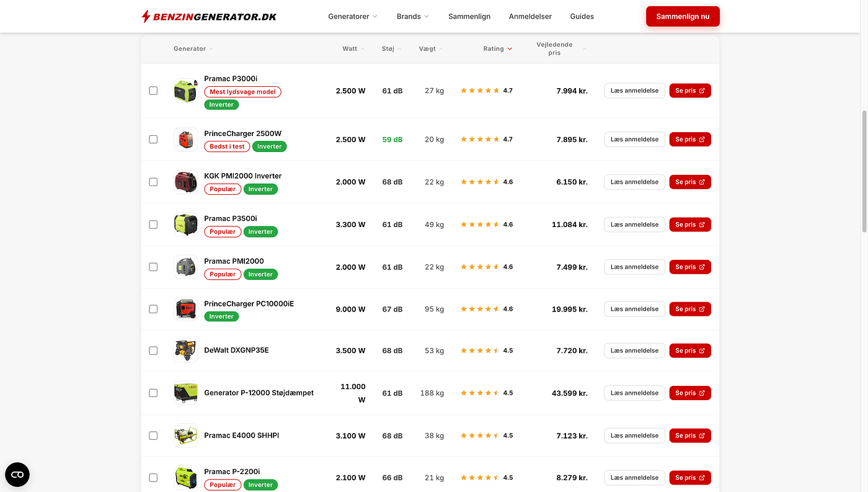Sort table by Watt column
This screenshot has height=492, width=868.
(x=353, y=49)
